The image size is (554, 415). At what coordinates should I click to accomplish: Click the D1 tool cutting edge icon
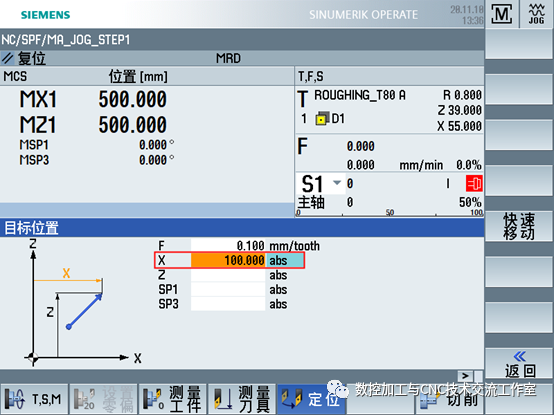(322, 119)
